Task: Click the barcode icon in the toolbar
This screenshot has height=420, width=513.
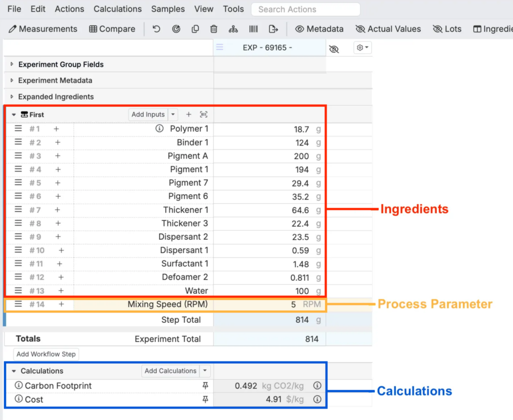Action: pyautogui.click(x=253, y=29)
